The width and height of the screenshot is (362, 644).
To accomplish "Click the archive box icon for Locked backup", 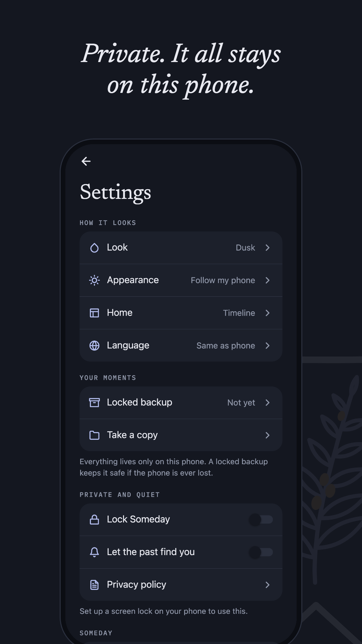I will coord(95,402).
